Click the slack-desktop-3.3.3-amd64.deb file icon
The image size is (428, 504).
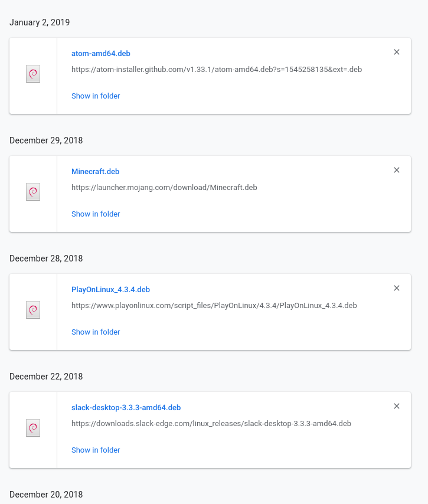[x=33, y=428]
